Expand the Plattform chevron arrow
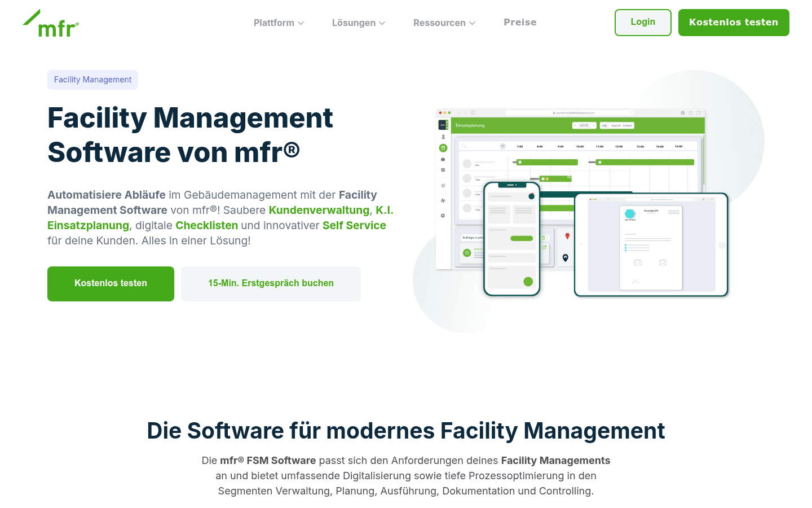This screenshot has width=812, height=508. click(301, 23)
